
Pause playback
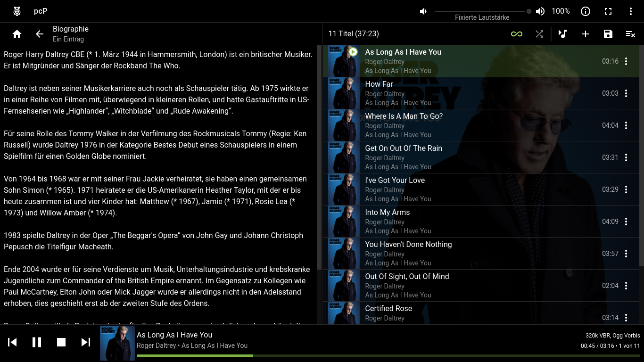coord(37,342)
